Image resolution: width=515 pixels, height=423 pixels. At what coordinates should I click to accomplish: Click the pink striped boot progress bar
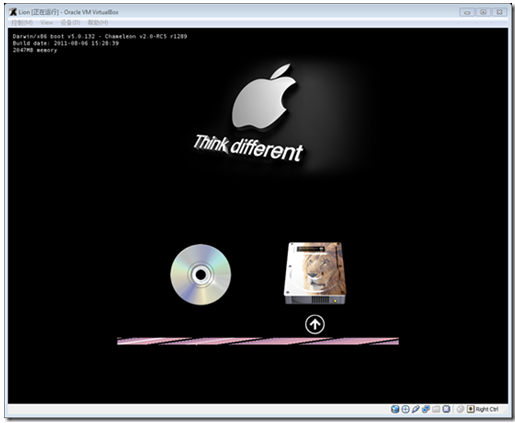click(x=258, y=341)
